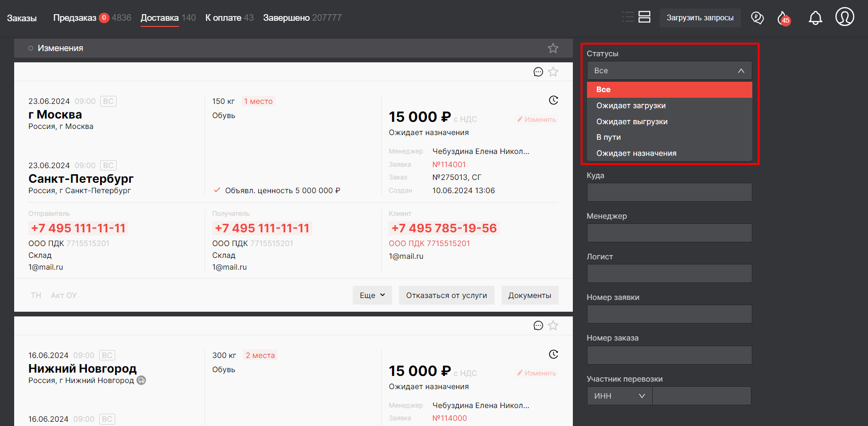This screenshot has height=426, width=868.
Task: Focus the Куда input field
Action: [x=669, y=192]
